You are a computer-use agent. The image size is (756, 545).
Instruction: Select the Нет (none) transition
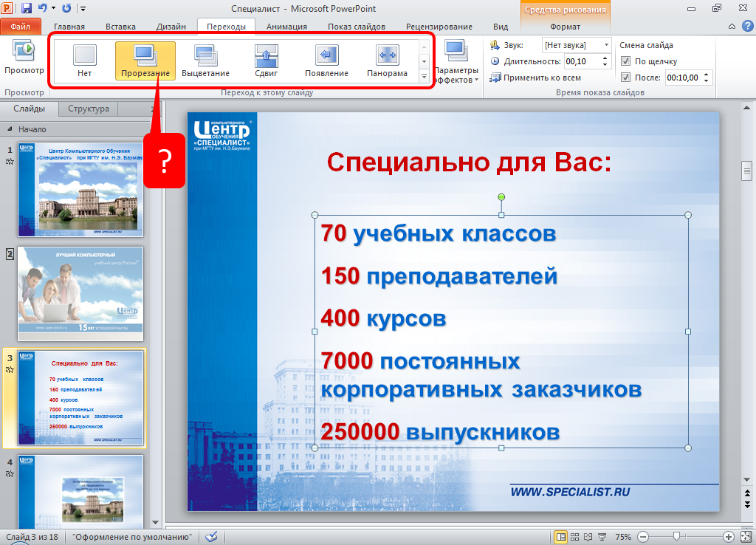[x=84, y=59]
